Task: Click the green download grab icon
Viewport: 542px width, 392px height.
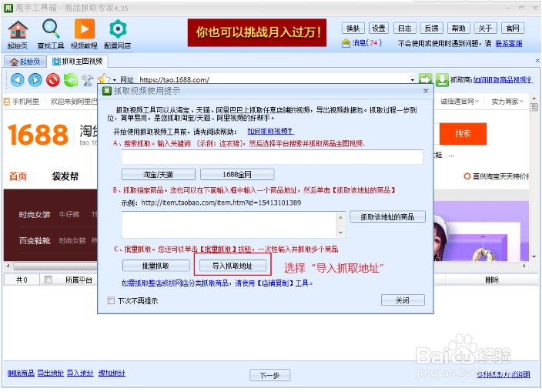Action: pos(442,79)
